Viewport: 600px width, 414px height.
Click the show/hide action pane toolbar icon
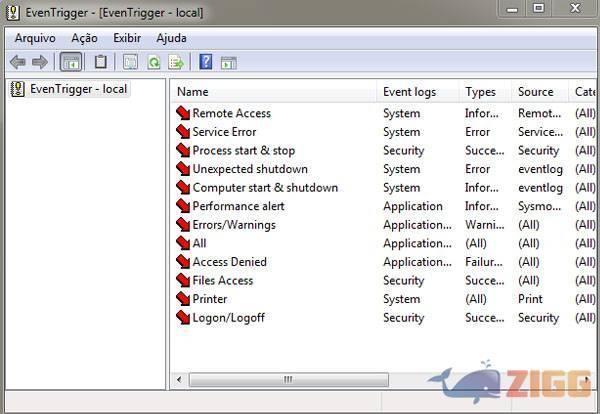tap(229, 62)
